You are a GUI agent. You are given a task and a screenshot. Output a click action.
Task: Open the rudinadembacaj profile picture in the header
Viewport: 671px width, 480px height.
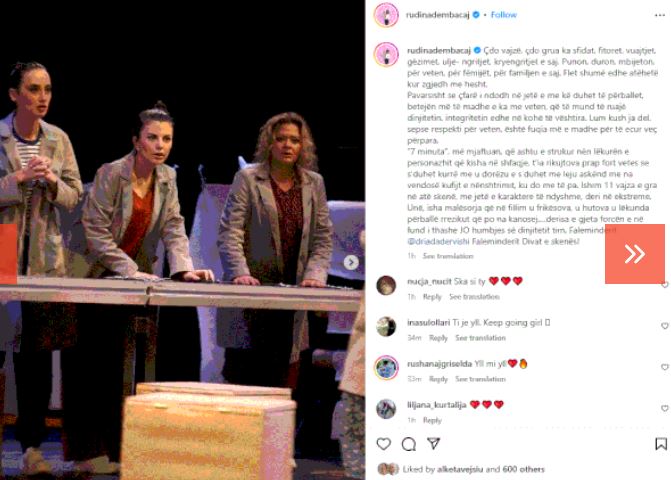[386, 15]
